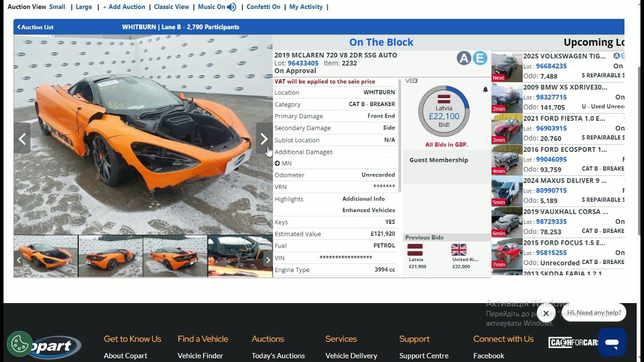Open My Activity
Screen dimensions: 644x362
point(306,7)
